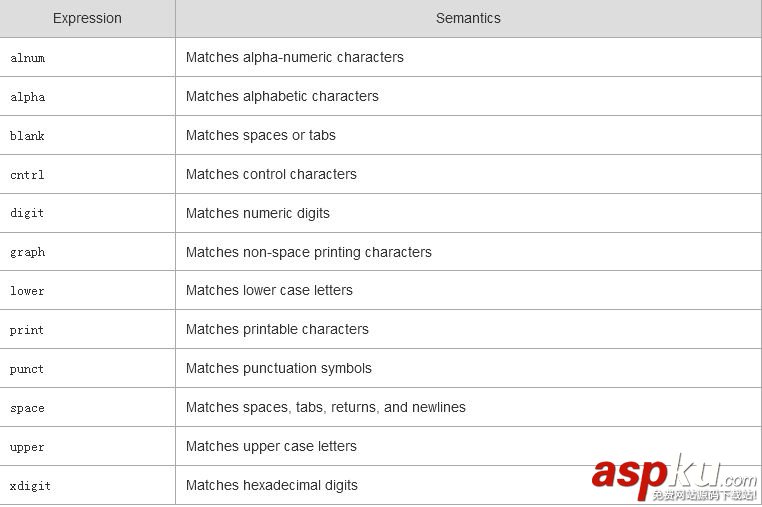Select "Matches spaces or tabs" text

click(x=261, y=135)
